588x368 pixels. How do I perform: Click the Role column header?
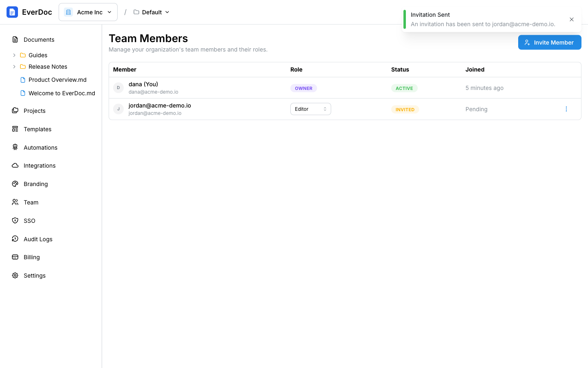tap(296, 70)
